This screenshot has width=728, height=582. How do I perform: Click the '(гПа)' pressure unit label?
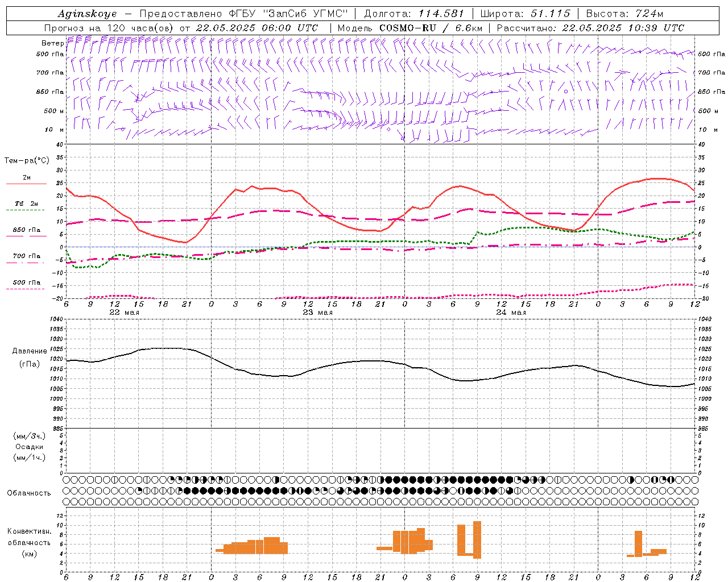pyautogui.click(x=30, y=364)
